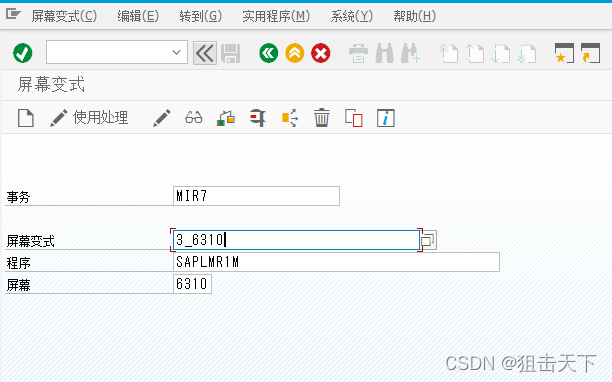Click the 事务 field containing MIR7

256,196
